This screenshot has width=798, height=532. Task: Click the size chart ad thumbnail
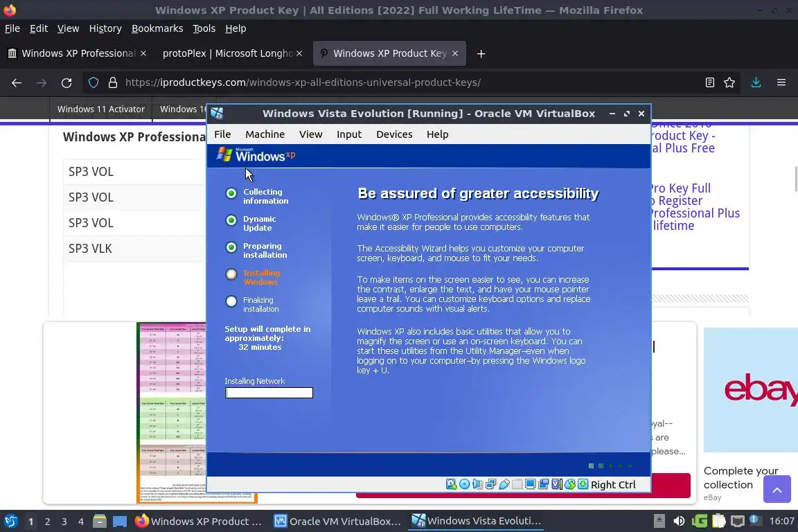pos(172,412)
